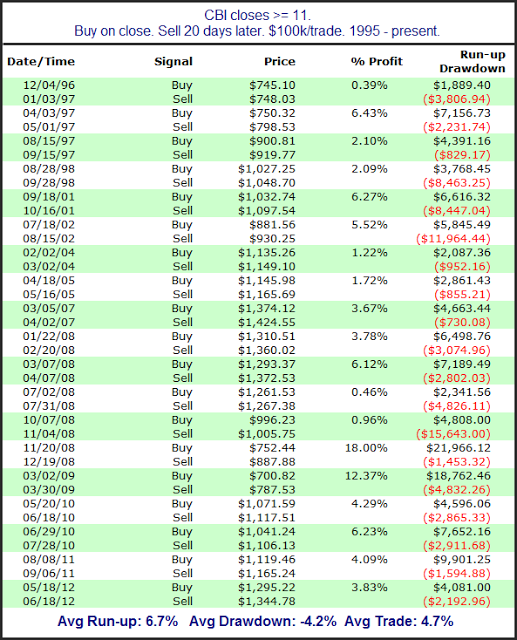Select the $1,344.78 sell price
The height and width of the screenshot is (640, 517).
267,602
